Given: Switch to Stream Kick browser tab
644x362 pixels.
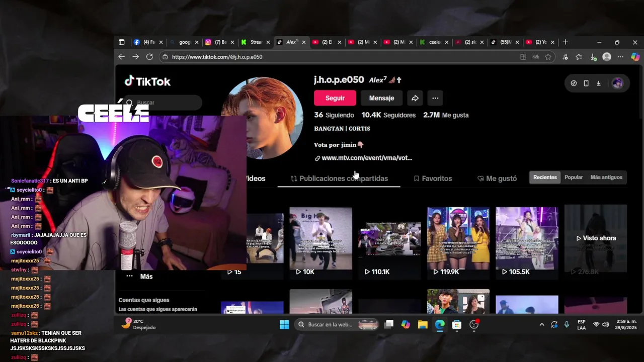Looking at the screenshot, I should point(255,42).
